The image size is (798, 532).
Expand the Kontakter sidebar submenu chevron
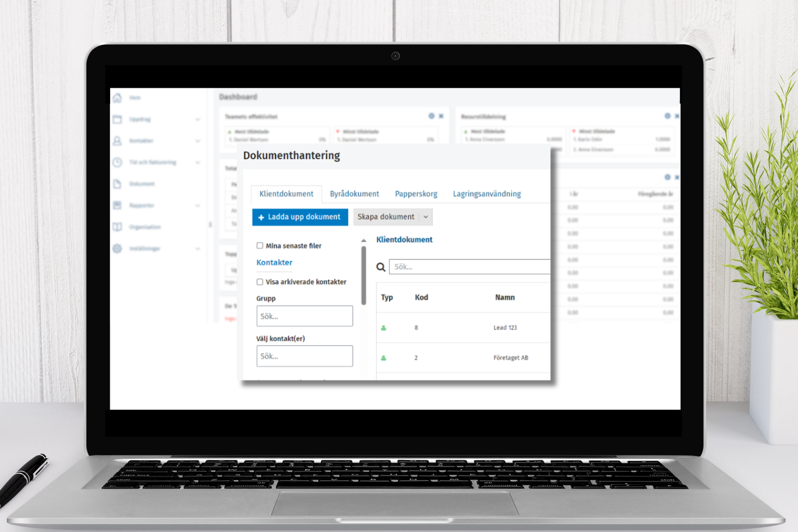(x=197, y=141)
